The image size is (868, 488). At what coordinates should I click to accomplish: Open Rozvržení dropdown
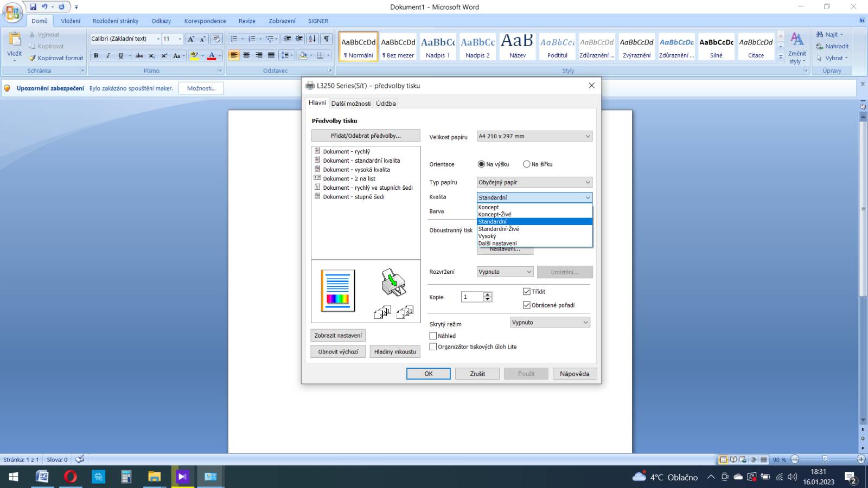pos(505,272)
